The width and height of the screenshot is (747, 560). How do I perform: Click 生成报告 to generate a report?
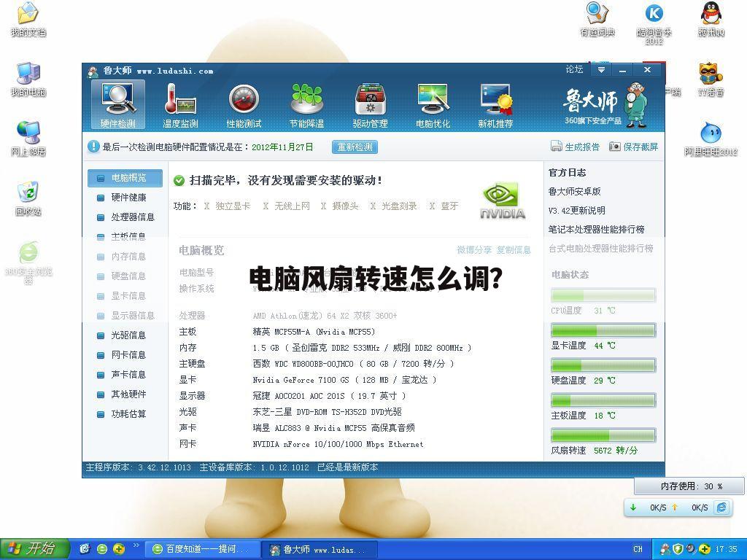pyautogui.click(x=575, y=147)
